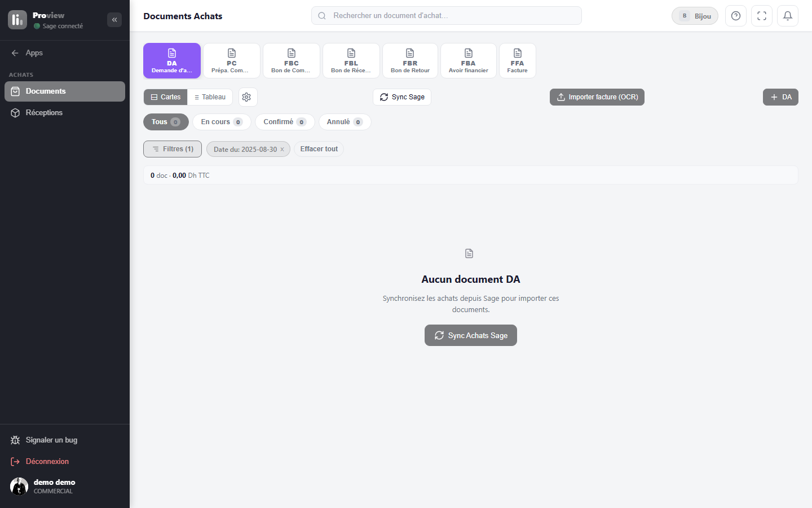The image size is (812, 508).
Task: Click the Sync Achats Sage button
Action: (471, 335)
